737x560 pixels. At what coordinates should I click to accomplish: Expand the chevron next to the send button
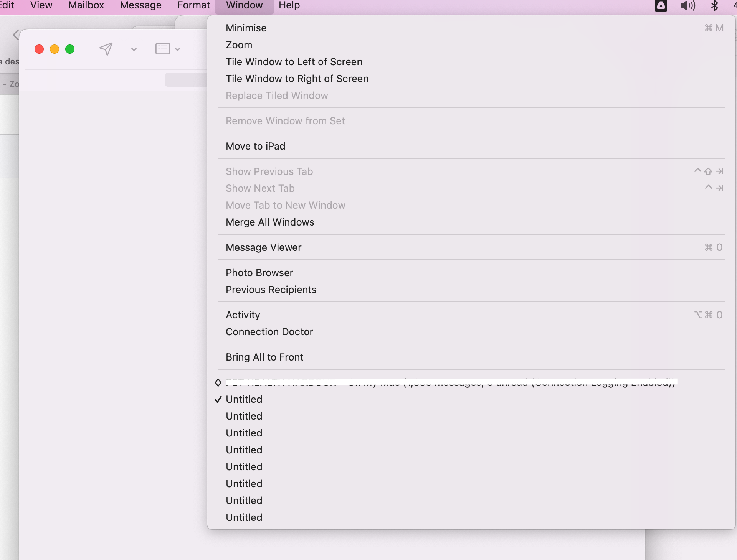point(134,49)
